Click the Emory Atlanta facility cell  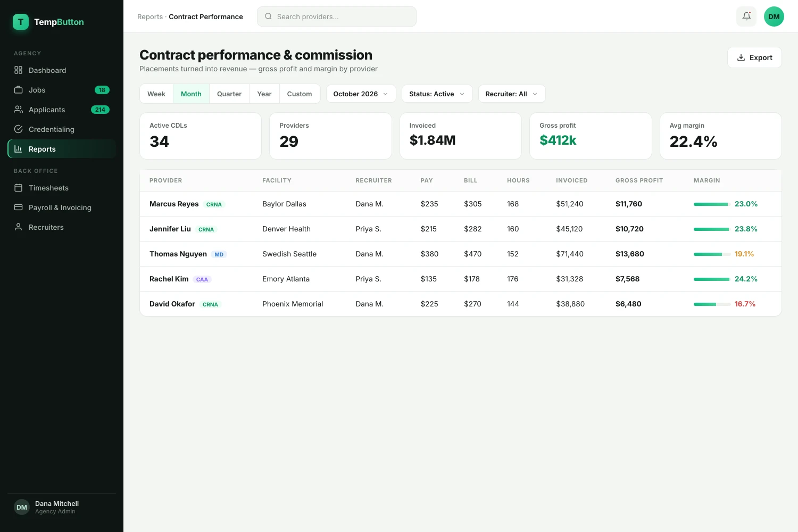[286, 279]
